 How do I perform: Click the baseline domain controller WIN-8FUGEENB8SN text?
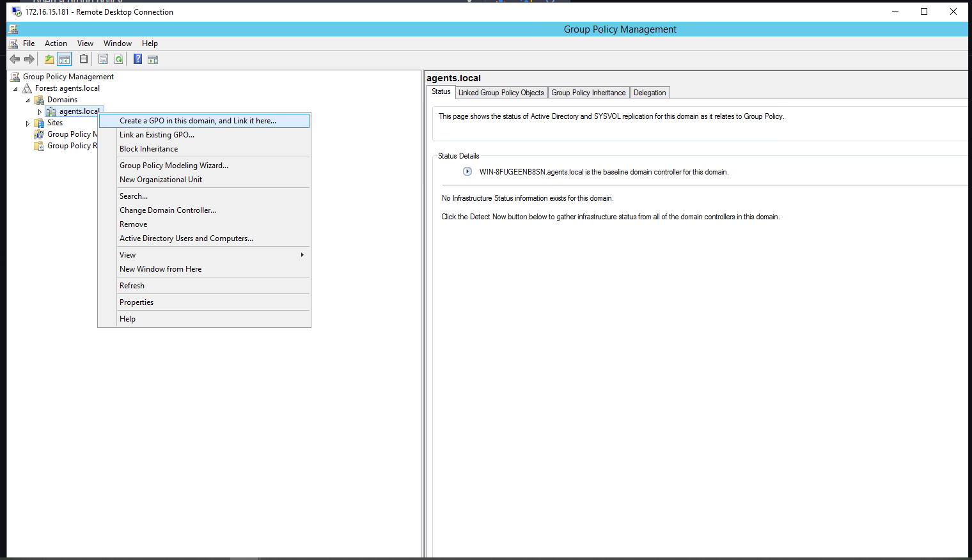coord(604,172)
